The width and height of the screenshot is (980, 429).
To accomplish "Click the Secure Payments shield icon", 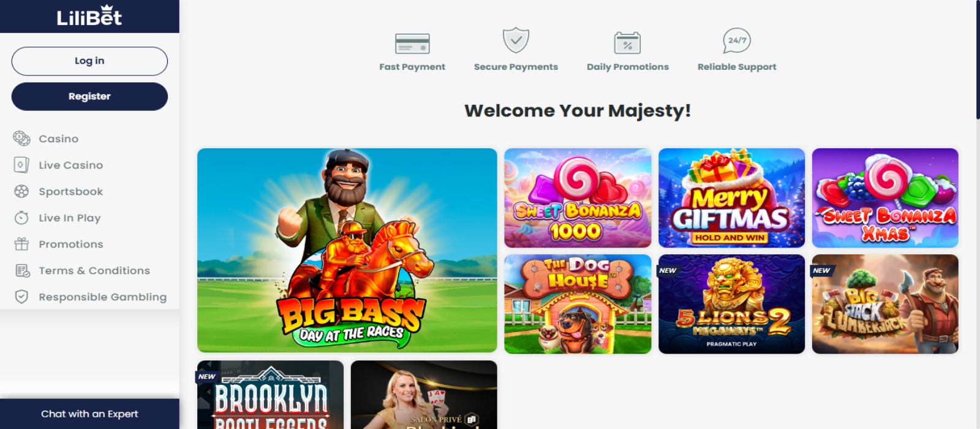I will tap(516, 40).
